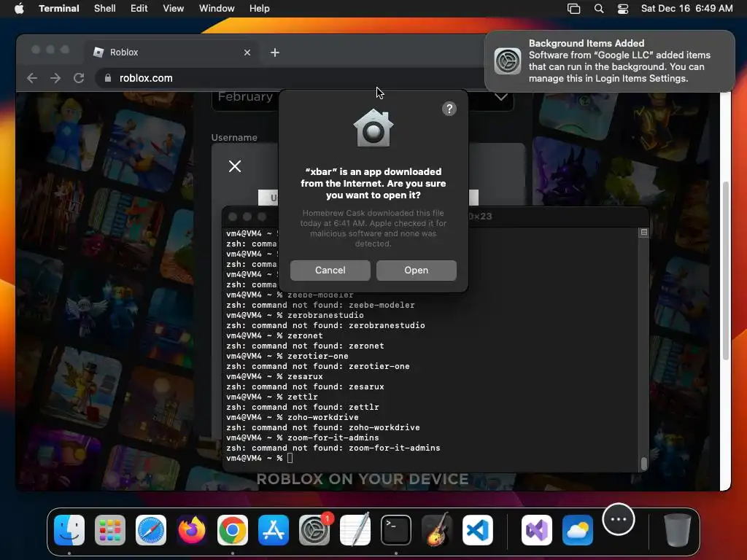This screenshot has height=560, width=747.
Task: Click the dropdown chevron right of dialog
Action: click(x=500, y=97)
